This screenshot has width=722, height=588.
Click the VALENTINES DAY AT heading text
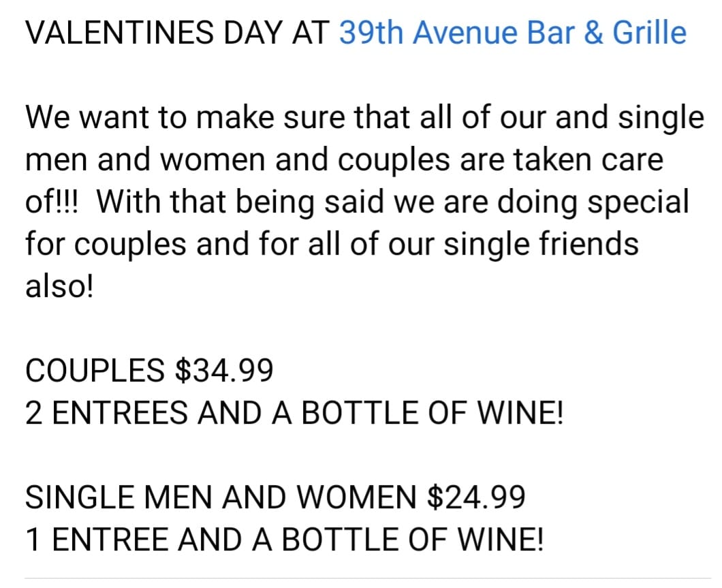coord(177,33)
